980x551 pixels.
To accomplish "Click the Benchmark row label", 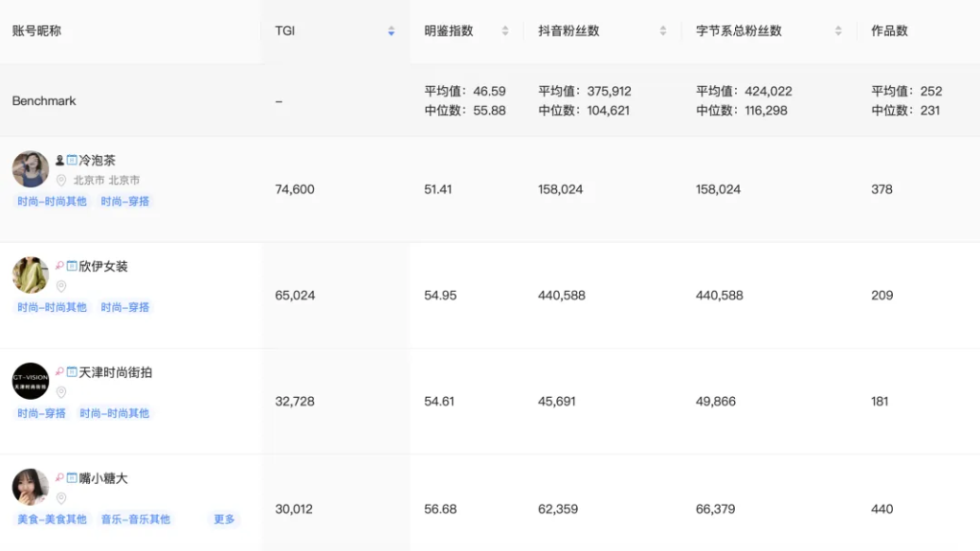I will [44, 100].
